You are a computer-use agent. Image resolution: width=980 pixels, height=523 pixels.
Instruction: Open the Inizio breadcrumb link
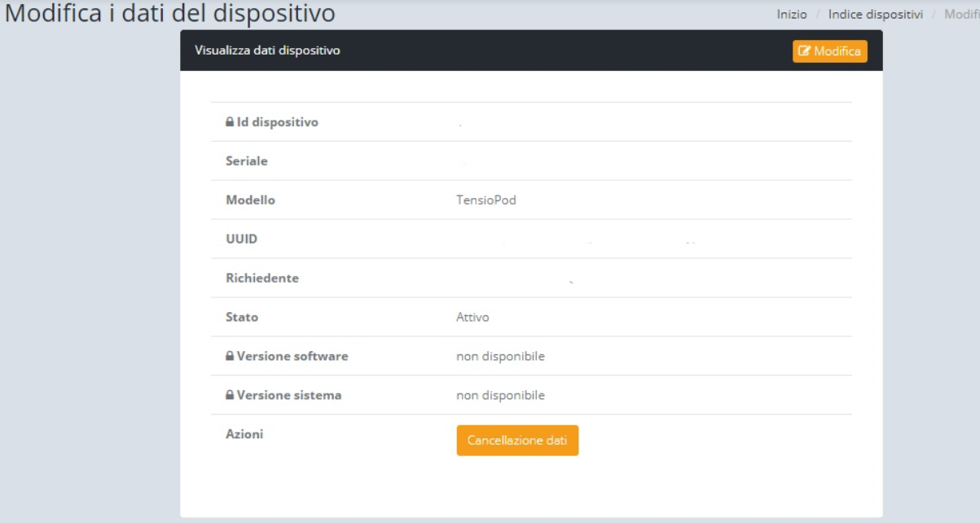(x=792, y=15)
